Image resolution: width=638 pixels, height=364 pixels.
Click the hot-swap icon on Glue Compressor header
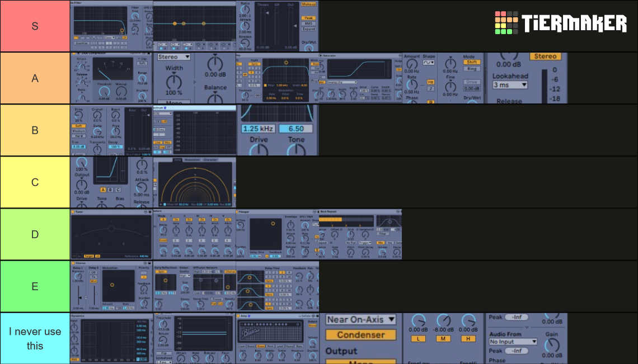tap(145, 54)
